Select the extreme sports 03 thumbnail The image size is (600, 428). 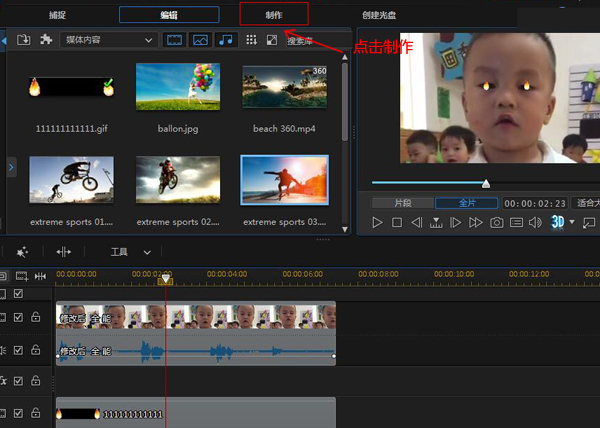(285, 180)
